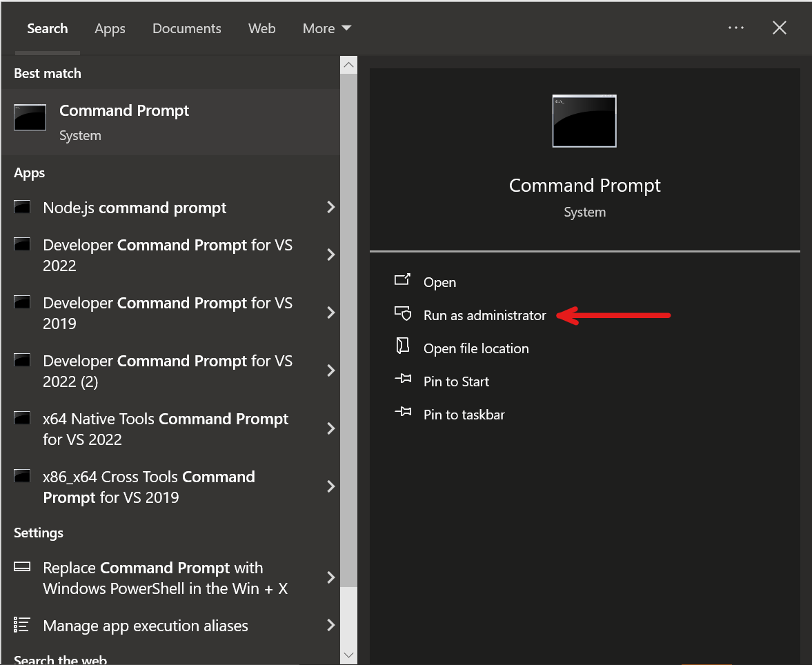Select x64 Native Tools Command Prompt for VS 2022
The width and height of the screenshot is (812, 665).
point(171,429)
